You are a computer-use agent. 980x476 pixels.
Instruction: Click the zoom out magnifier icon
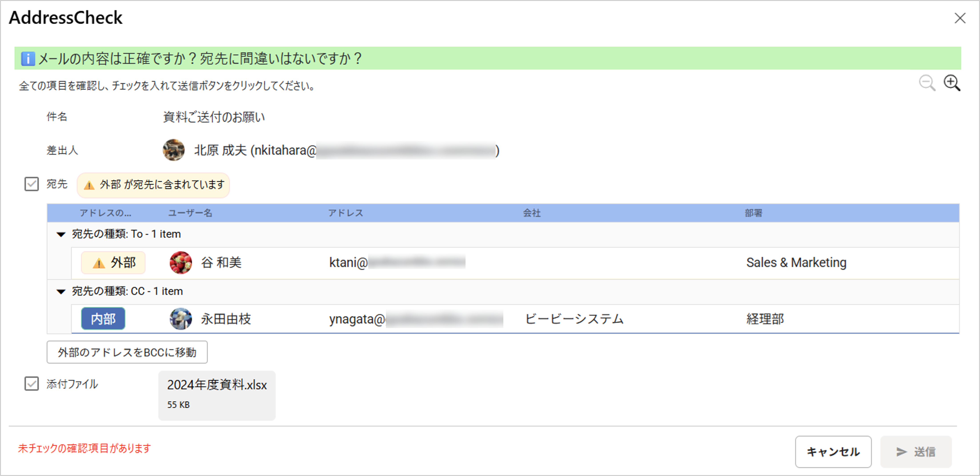tap(927, 83)
